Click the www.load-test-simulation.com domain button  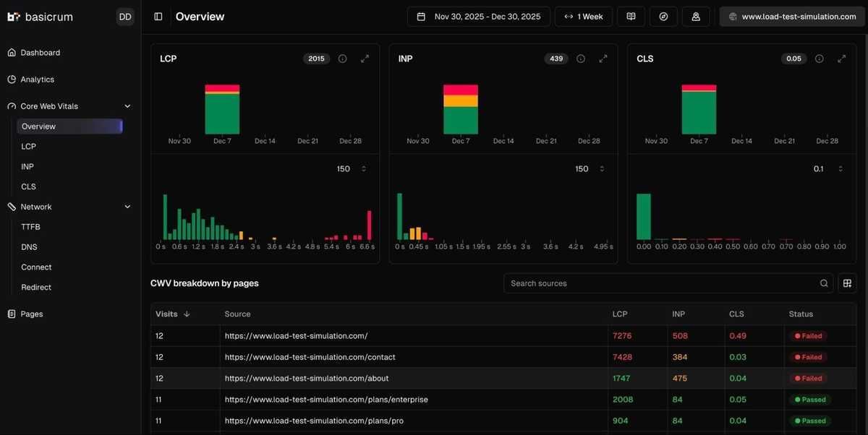pyautogui.click(x=791, y=15)
